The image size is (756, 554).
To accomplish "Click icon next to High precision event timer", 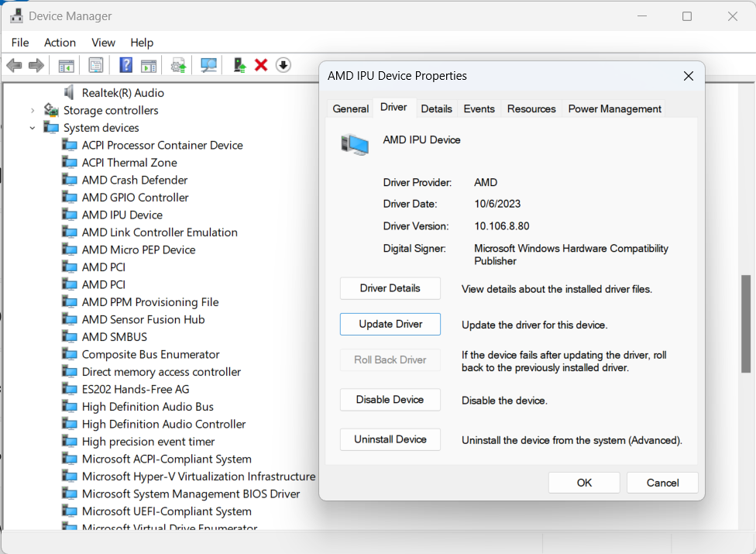I will coord(70,441).
